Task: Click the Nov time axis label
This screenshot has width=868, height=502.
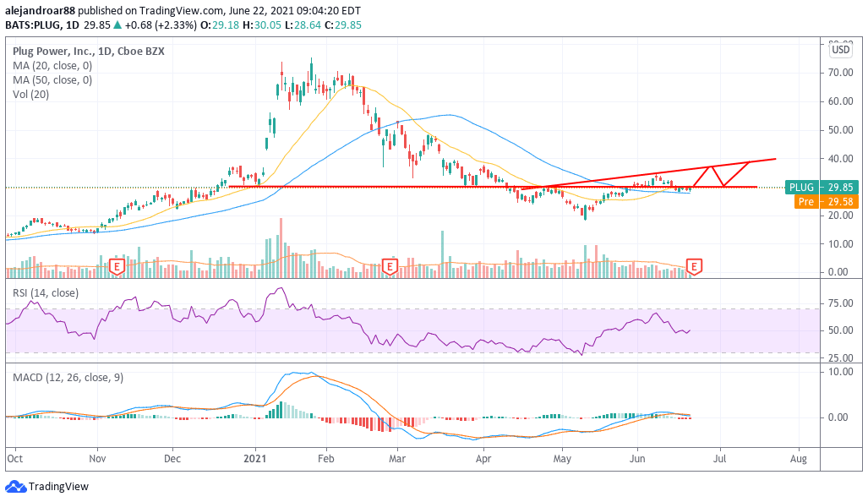Action: (97, 459)
